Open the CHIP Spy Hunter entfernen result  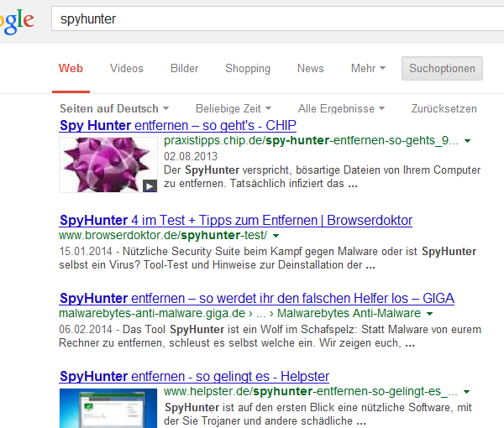tap(178, 126)
